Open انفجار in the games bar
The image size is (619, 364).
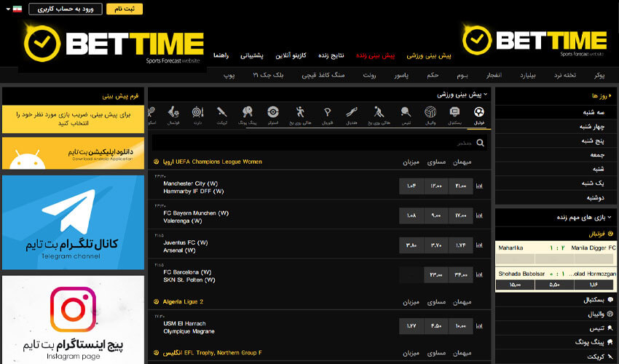tap(494, 75)
